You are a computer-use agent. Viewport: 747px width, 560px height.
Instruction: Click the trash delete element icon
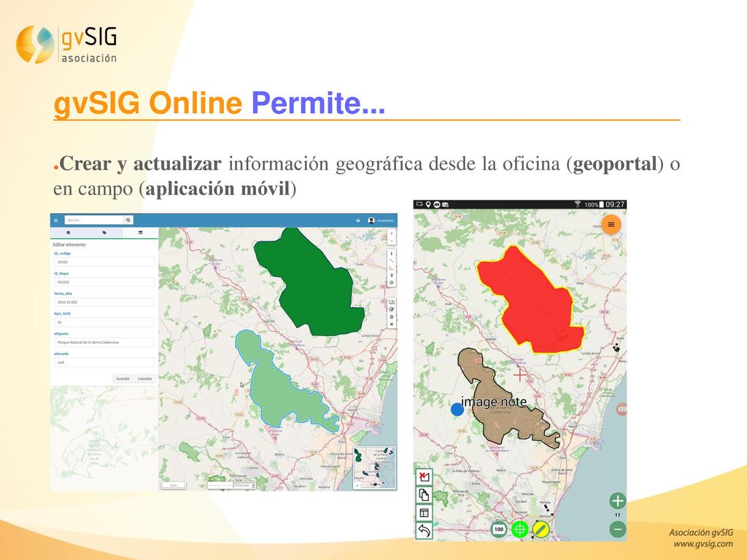click(x=392, y=316)
